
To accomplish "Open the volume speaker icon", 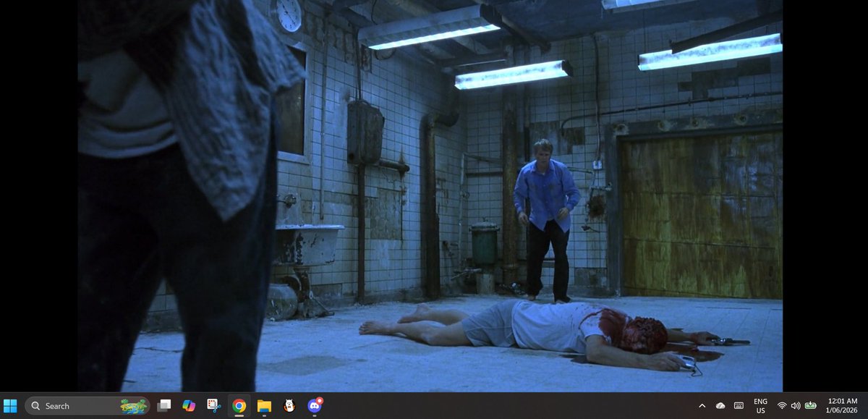I will (x=796, y=406).
